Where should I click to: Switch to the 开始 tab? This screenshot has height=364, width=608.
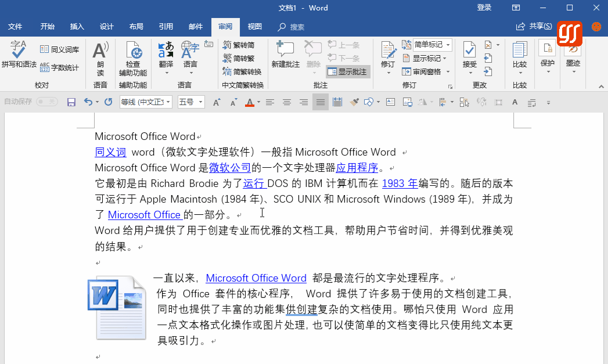click(x=47, y=26)
